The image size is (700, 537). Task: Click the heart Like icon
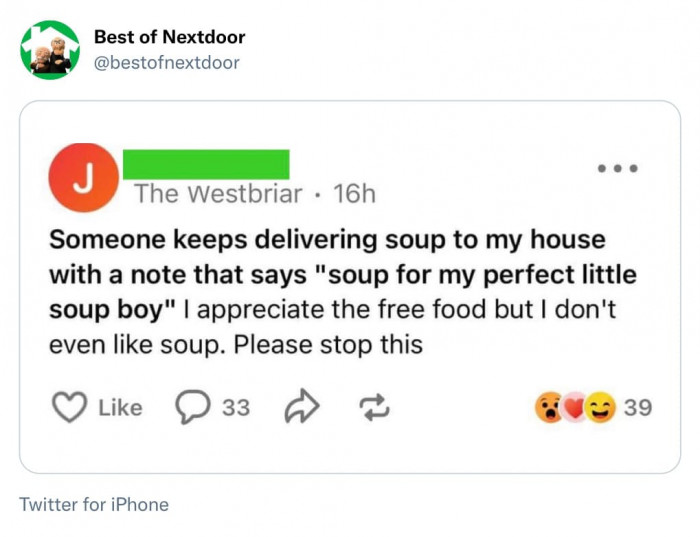(x=69, y=407)
